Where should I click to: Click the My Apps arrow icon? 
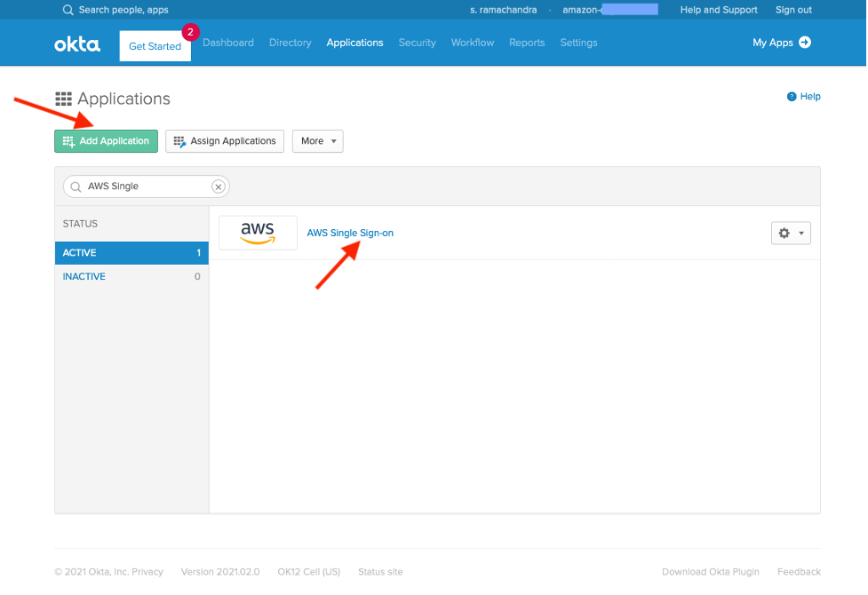pyautogui.click(x=806, y=42)
